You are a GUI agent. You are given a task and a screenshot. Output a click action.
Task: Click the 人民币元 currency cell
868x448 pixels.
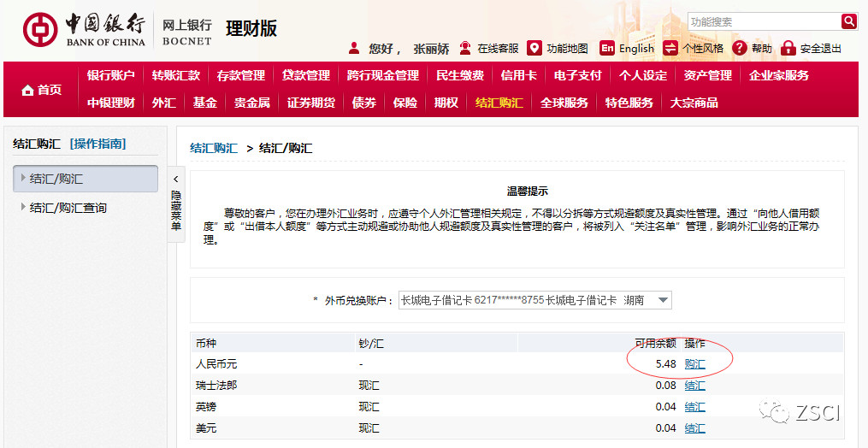coord(216,364)
